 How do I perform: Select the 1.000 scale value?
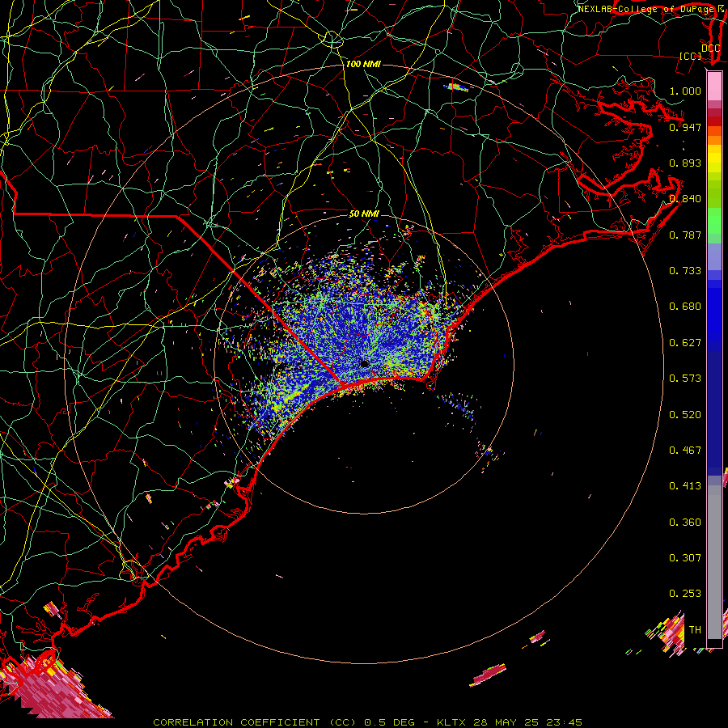pos(685,91)
